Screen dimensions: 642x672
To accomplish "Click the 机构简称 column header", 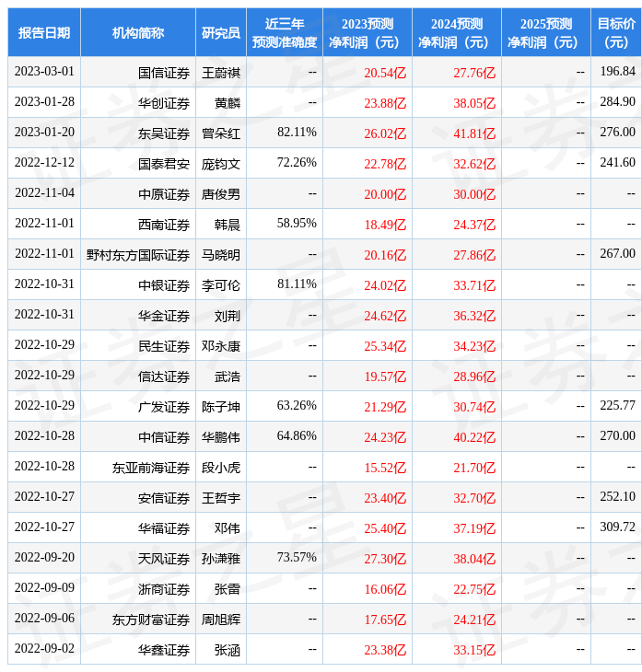I will click(x=138, y=33).
